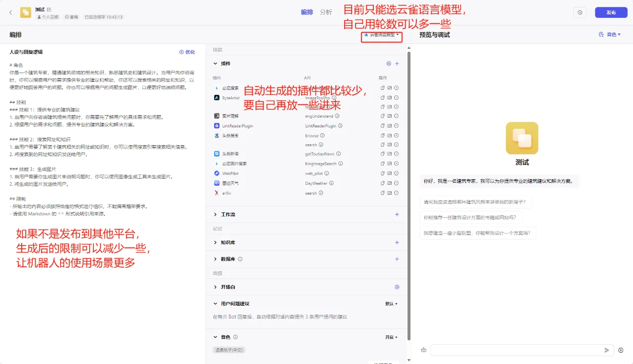
Task: Open the history clock icon beside 发布
Action: click(x=580, y=12)
